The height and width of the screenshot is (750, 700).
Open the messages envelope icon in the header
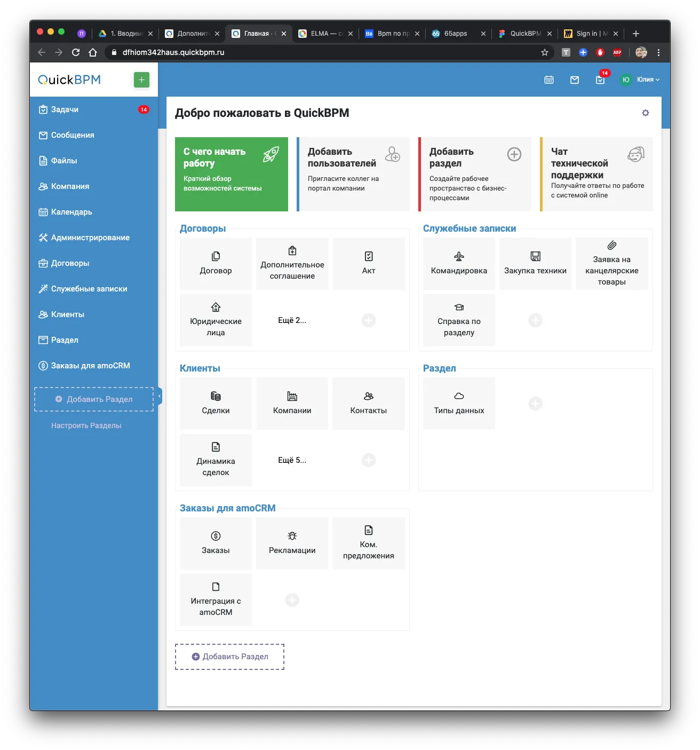575,80
